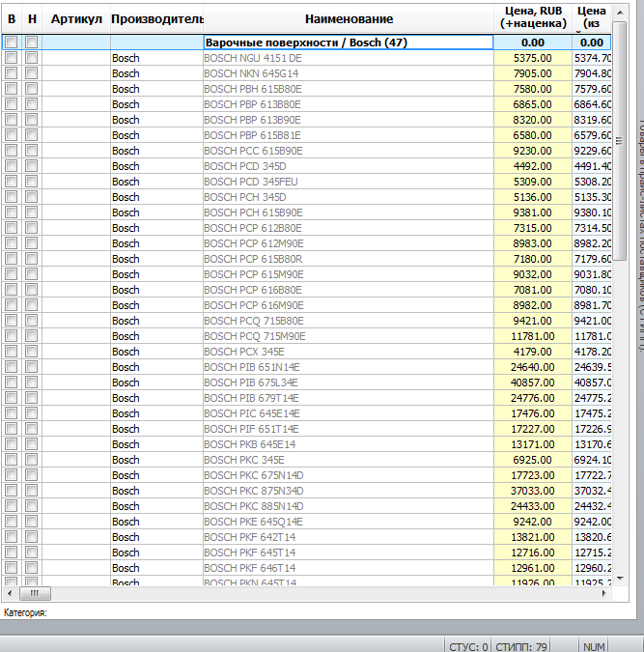Select the BOSCH PBP 615B81E name cell
The height and width of the screenshot is (652, 644).
pyautogui.click(x=349, y=135)
